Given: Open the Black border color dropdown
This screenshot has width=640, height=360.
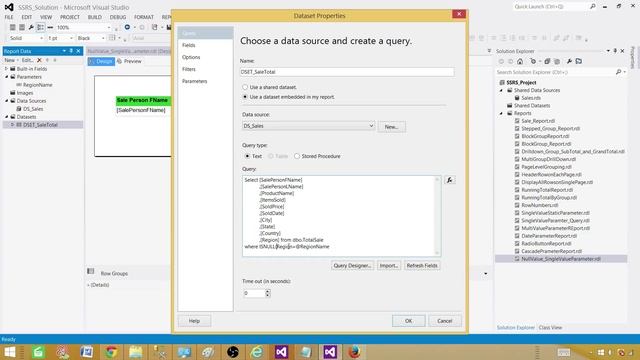Looking at the screenshot, I should point(103,38).
